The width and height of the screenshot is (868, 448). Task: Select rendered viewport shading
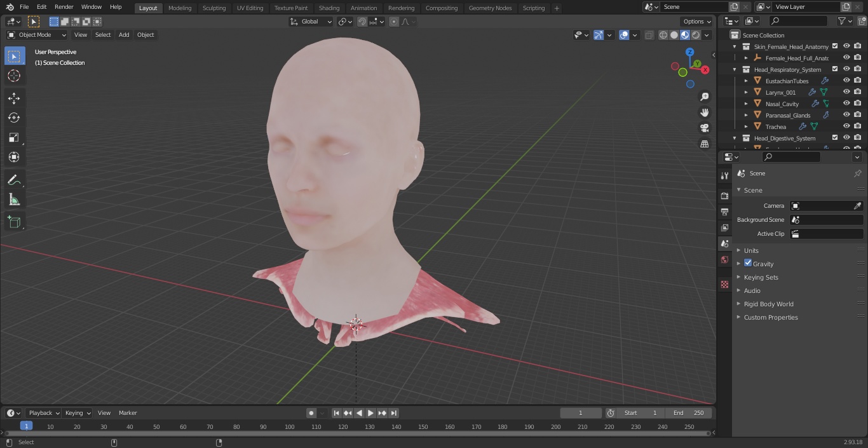coord(696,35)
